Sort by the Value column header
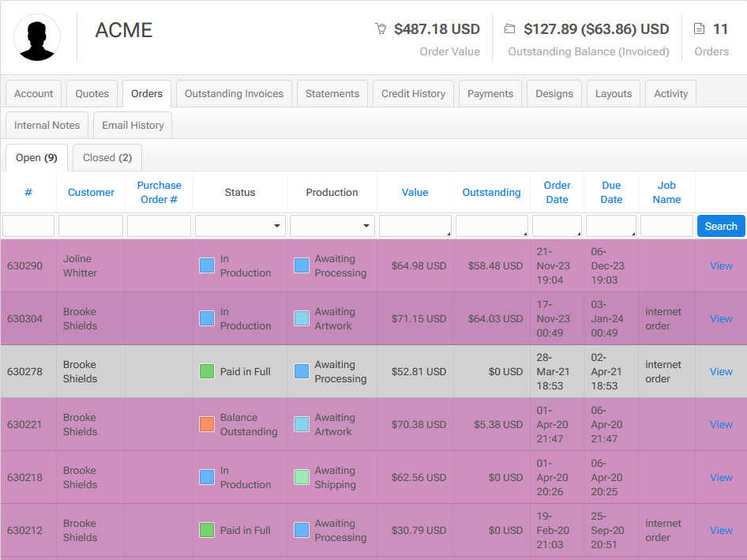747x560 pixels. [415, 192]
